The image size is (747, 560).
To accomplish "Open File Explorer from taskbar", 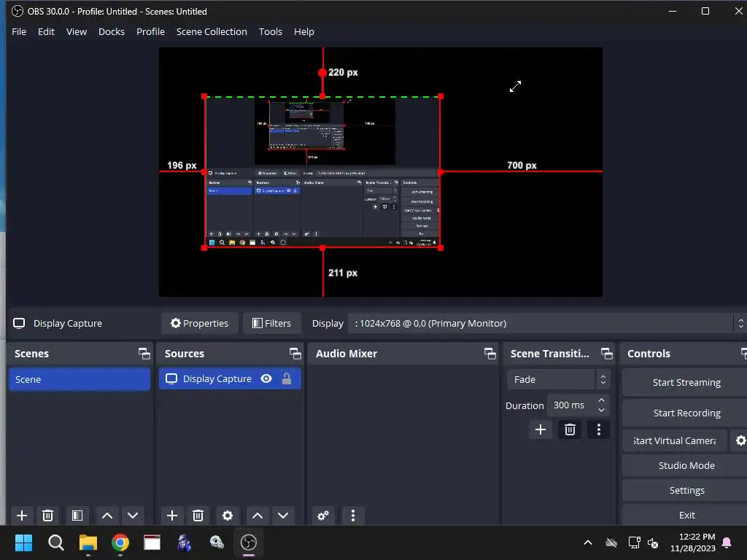I will click(88, 542).
